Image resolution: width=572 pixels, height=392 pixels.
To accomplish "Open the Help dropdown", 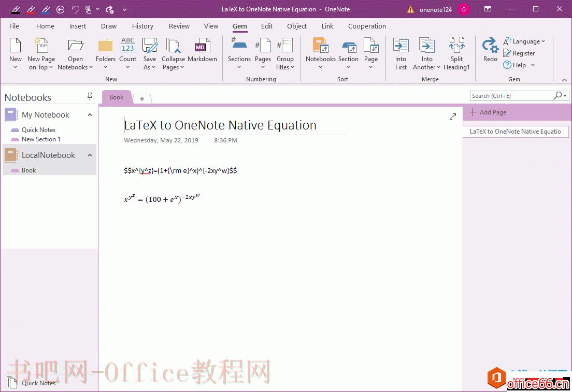I will click(x=518, y=65).
